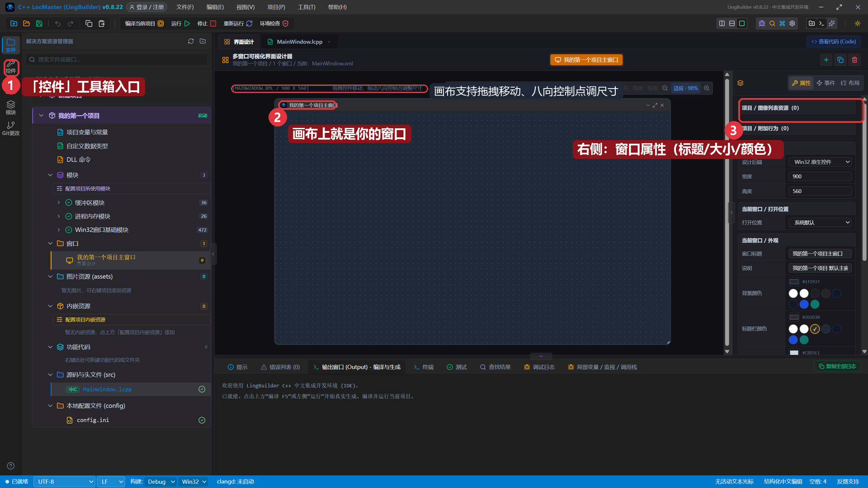Open the 模块 sidebar panel
This screenshot has height=488, width=868.
(x=11, y=108)
